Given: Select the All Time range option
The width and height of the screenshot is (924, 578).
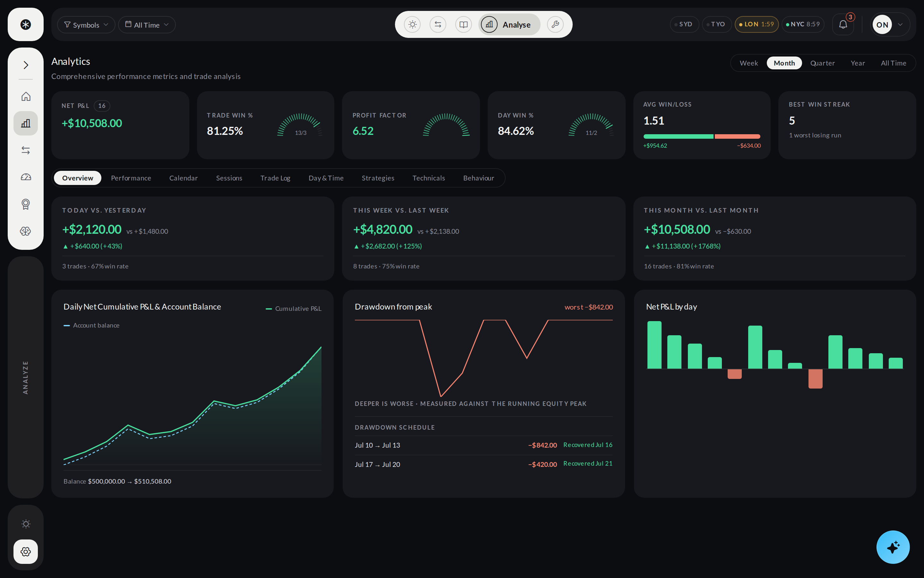Looking at the screenshot, I should tap(894, 63).
